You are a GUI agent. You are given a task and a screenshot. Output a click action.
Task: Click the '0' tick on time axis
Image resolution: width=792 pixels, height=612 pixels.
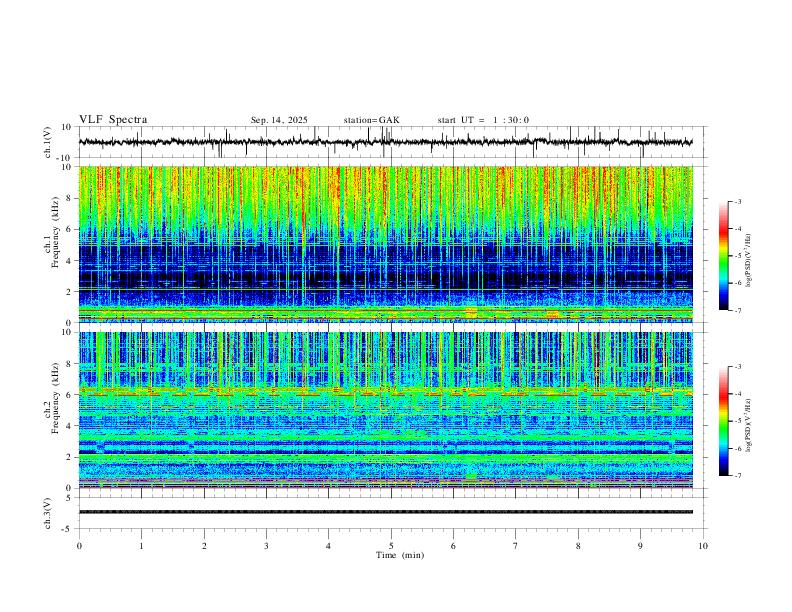79,546
